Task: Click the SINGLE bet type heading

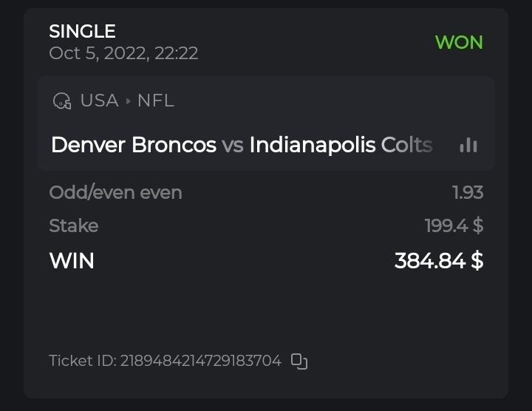Action: 82,32
